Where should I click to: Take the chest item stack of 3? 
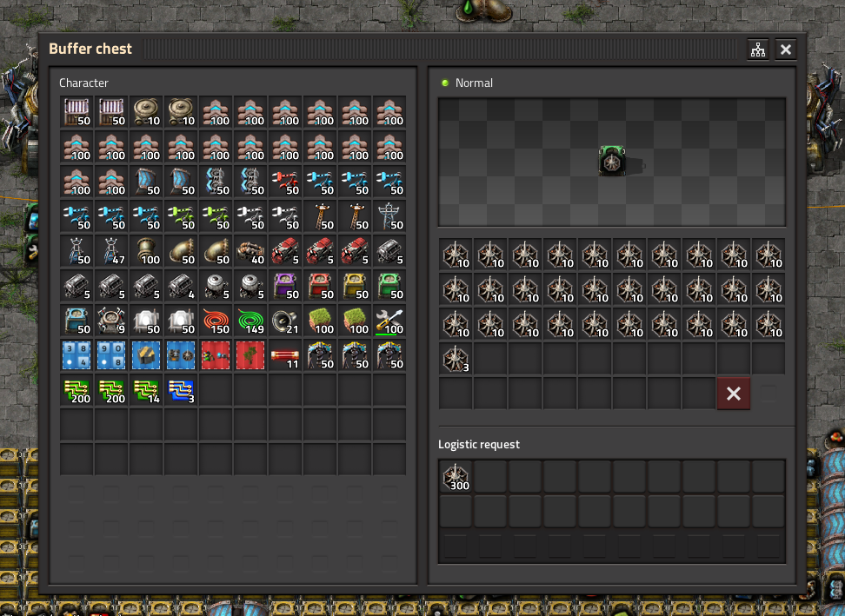click(456, 359)
